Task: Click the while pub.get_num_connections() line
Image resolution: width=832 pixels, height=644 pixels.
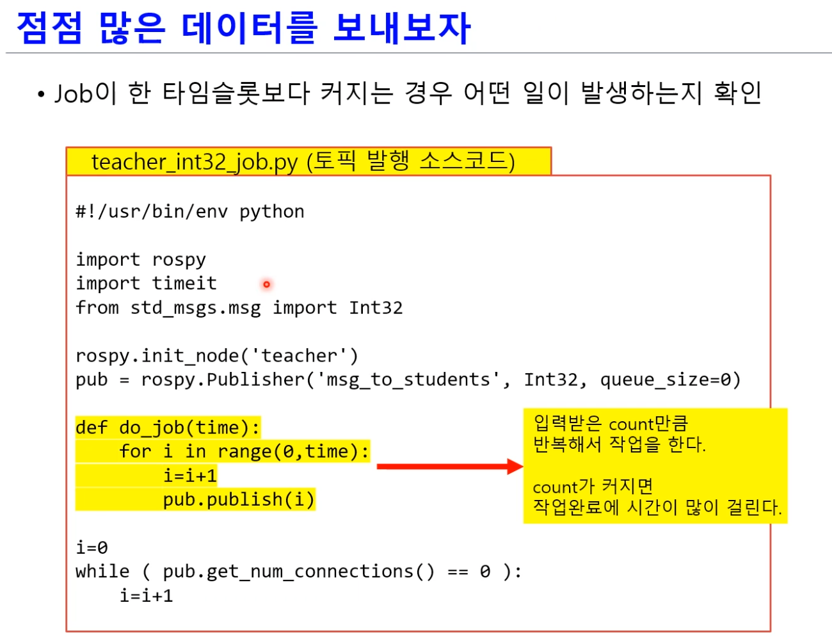Action: pos(299,572)
